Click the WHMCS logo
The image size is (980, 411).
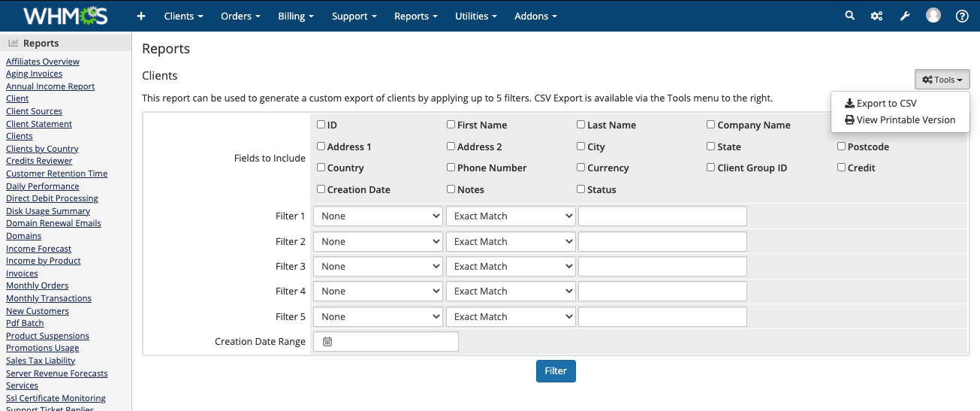pyautogui.click(x=65, y=16)
